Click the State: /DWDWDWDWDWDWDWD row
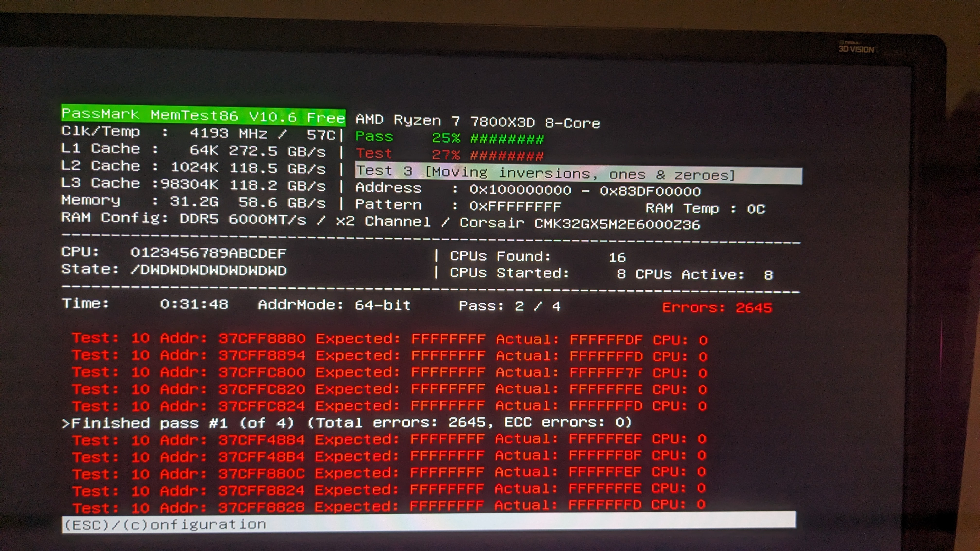 point(174,270)
